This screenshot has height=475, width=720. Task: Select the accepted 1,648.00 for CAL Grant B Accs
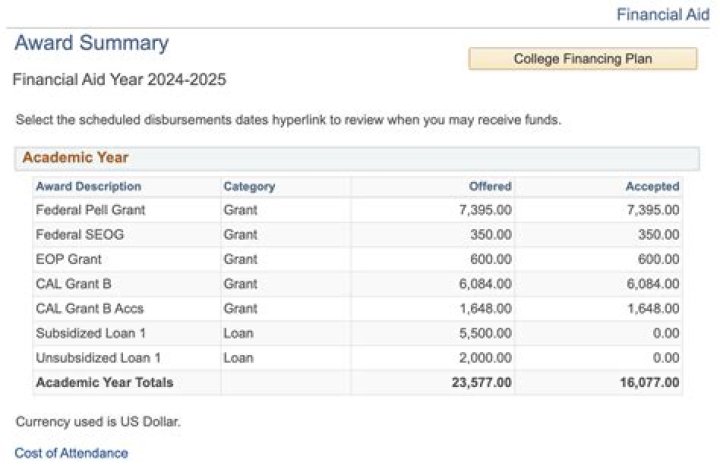click(653, 309)
